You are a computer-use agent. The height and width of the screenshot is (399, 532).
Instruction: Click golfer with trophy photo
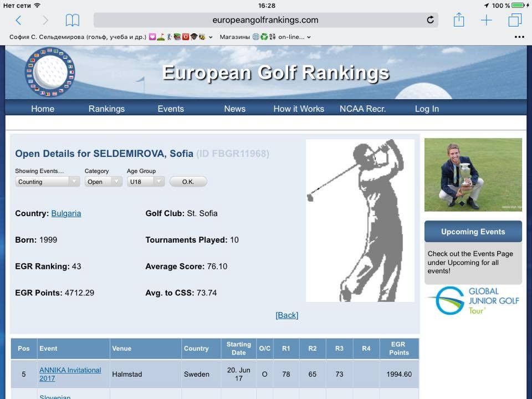473,175
